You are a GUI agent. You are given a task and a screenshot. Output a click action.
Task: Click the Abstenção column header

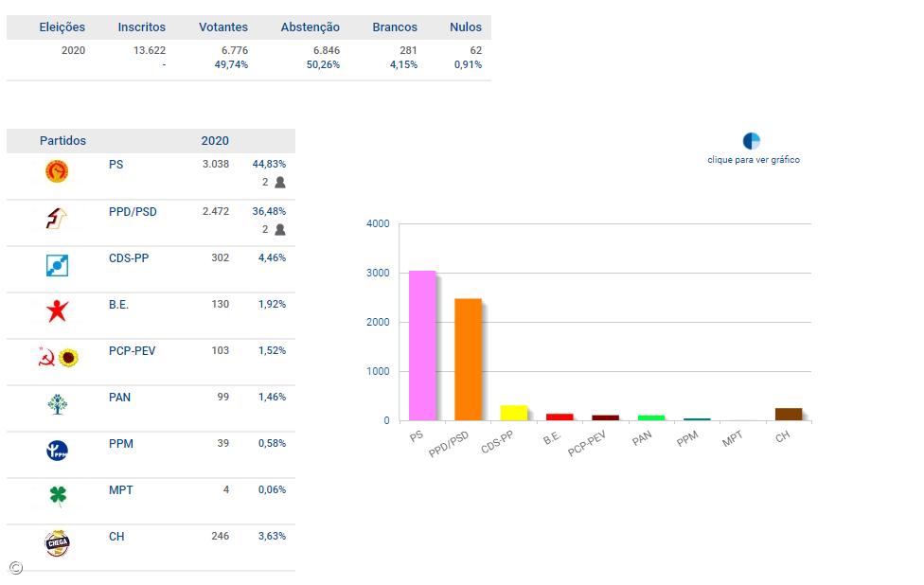[x=310, y=27]
